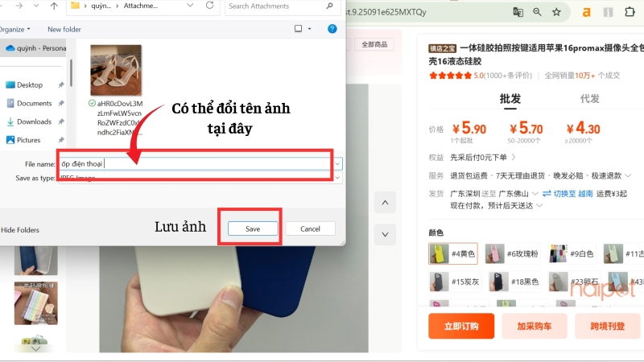644x362 pixels.
Task: Create a New folder
Action: click(64, 29)
